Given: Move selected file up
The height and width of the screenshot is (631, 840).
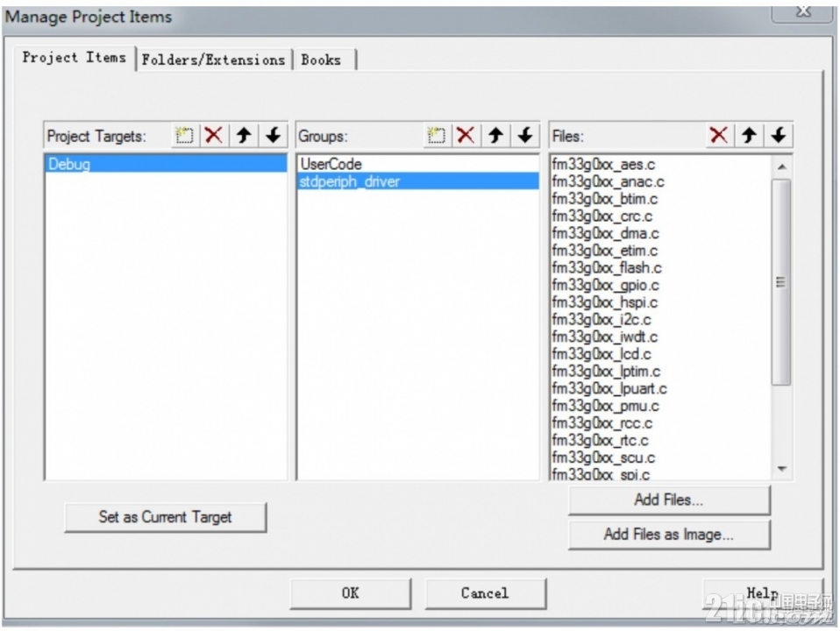Looking at the screenshot, I should coord(749,136).
